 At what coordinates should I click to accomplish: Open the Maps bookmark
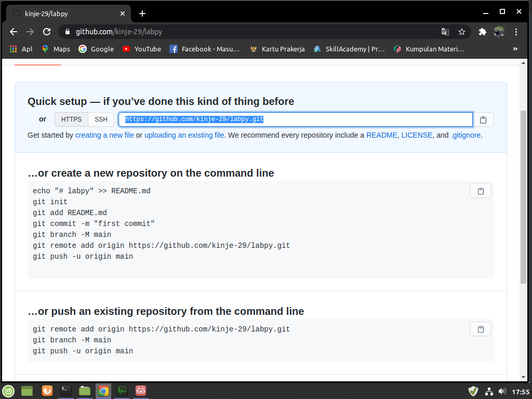point(56,49)
